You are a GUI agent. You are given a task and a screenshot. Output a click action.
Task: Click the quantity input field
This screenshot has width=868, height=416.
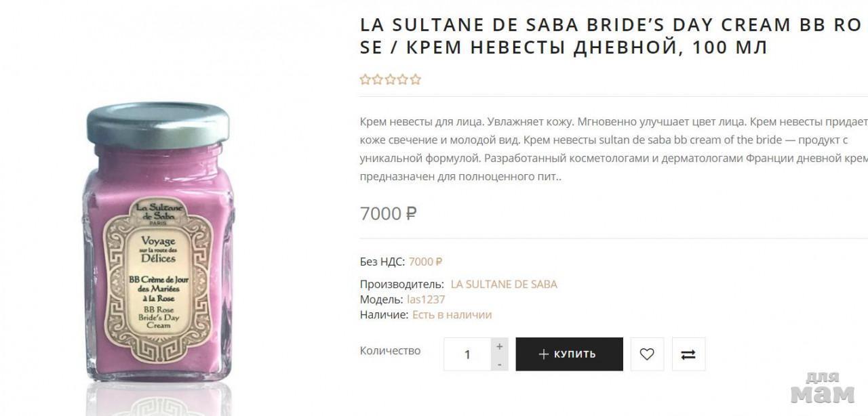(467, 354)
